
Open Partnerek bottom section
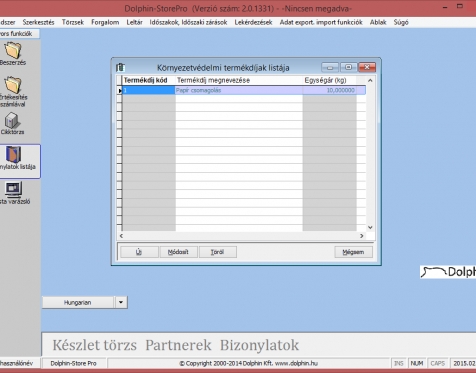pyautogui.click(x=178, y=345)
